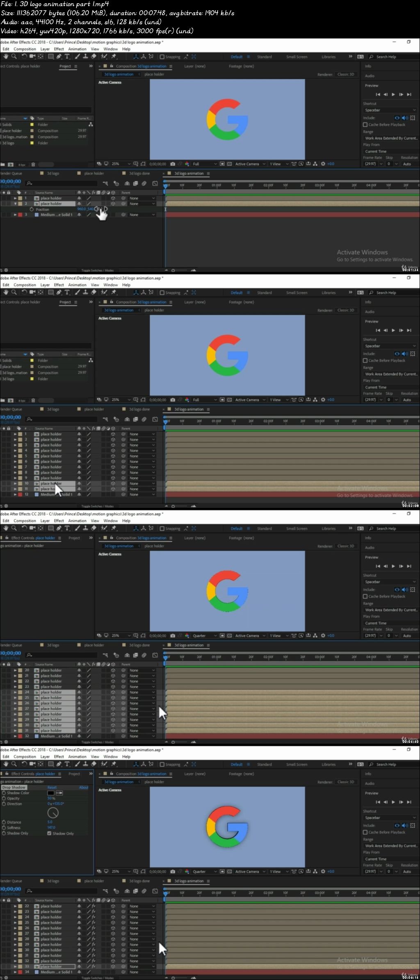Viewport: 420px width, 980px height.
Task: Click the hide shy layers icon in the third frame
Action: 127,655
